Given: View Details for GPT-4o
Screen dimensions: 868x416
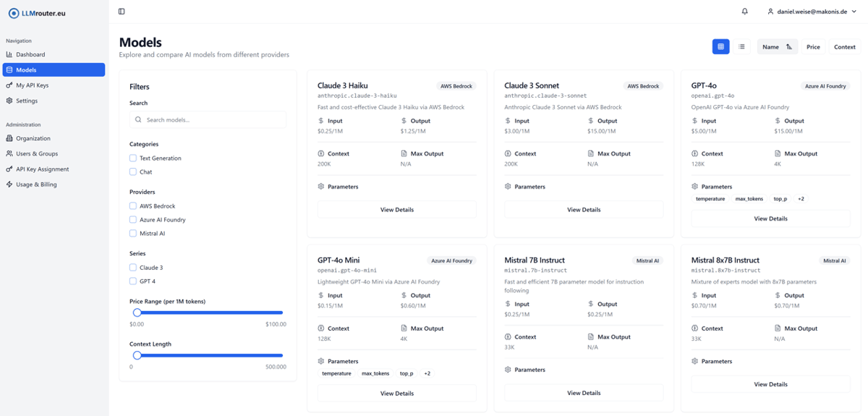Looking at the screenshot, I should pos(770,218).
